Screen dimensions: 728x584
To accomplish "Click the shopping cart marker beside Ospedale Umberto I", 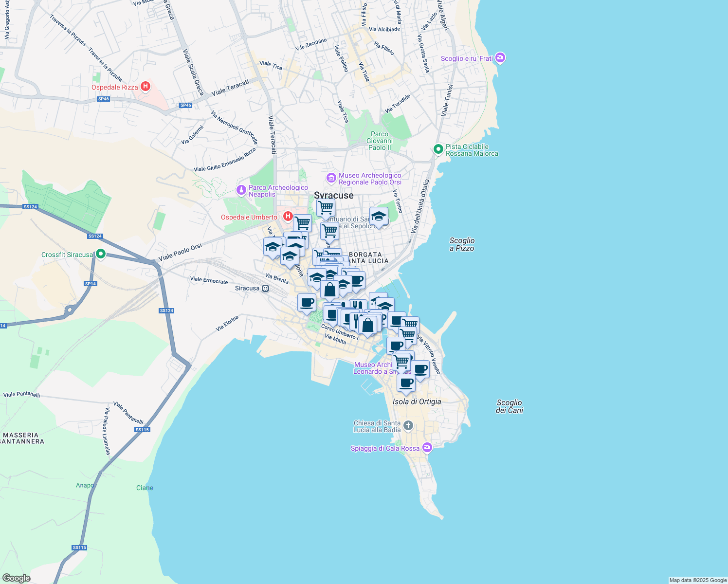I will [x=302, y=223].
